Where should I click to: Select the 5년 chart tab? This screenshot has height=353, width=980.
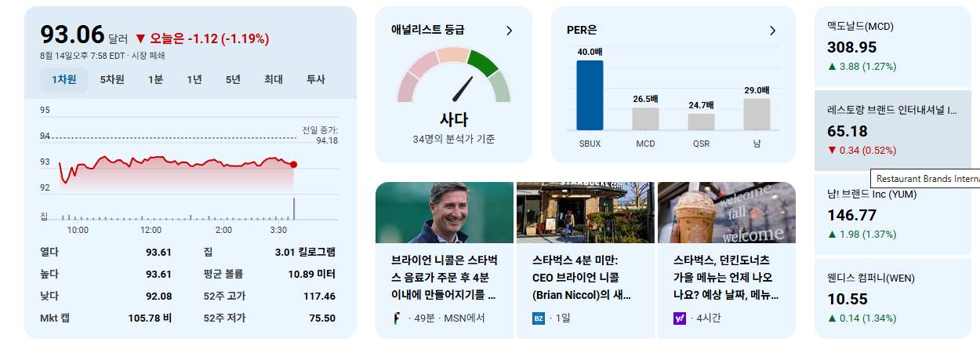point(233,79)
